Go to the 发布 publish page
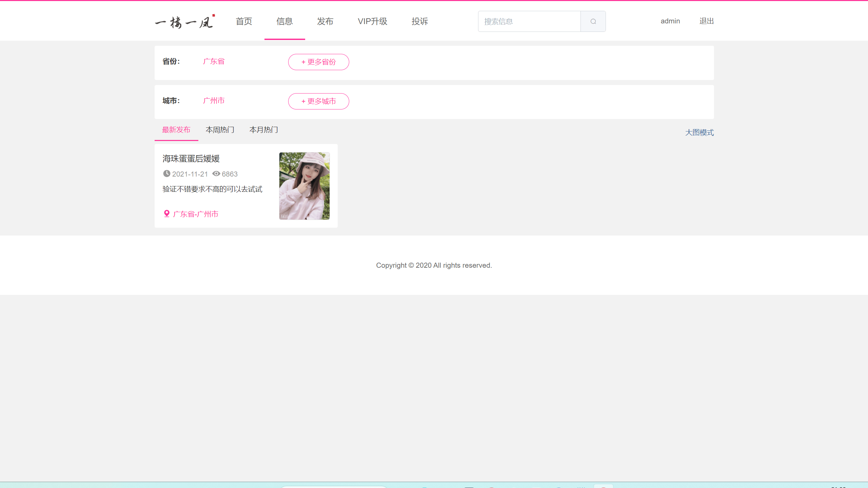Screen dimensions: 868x488 pyautogui.click(x=325, y=21)
